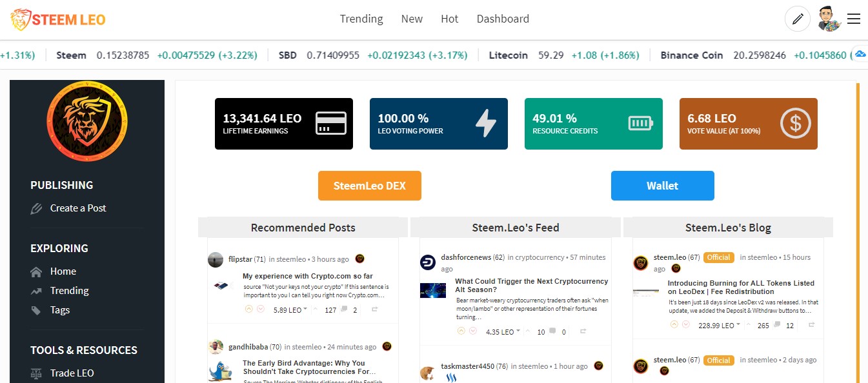Click the Trending chart icon in sidebar

(x=36, y=291)
